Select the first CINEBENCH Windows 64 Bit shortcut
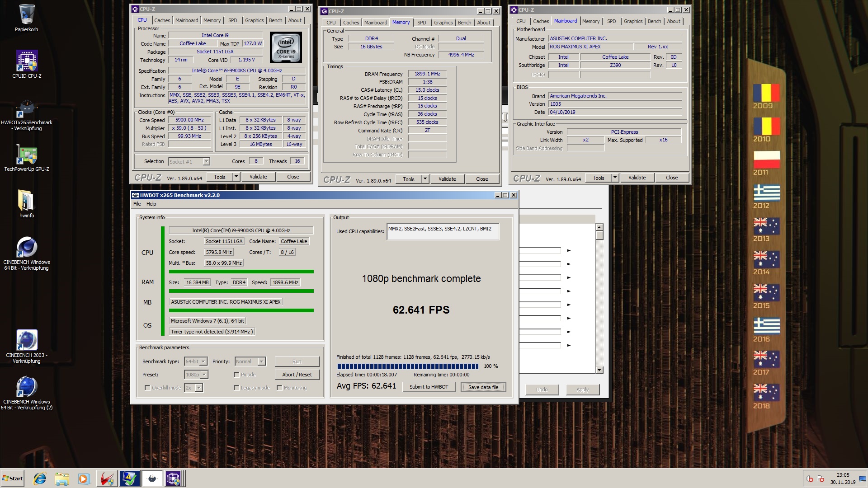The width and height of the screenshot is (868, 488). click(x=27, y=253)
